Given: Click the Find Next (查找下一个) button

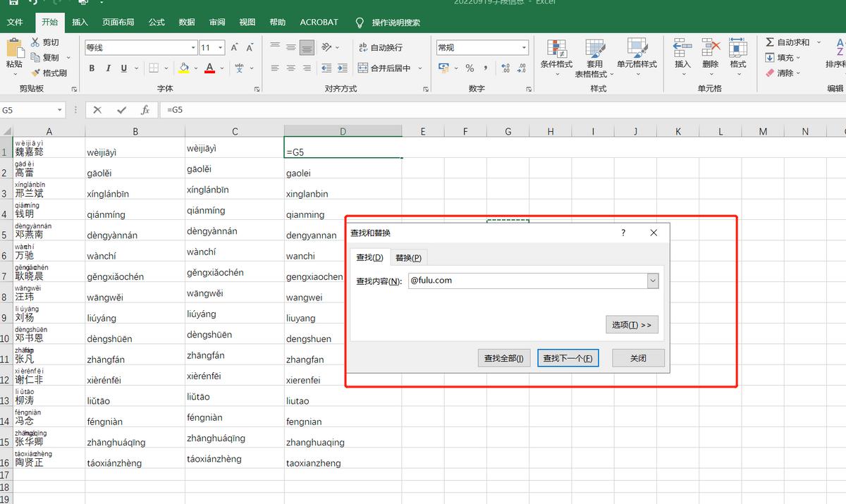Looking at the screenshot, I should pyautogui.click(x=568, y=358).
